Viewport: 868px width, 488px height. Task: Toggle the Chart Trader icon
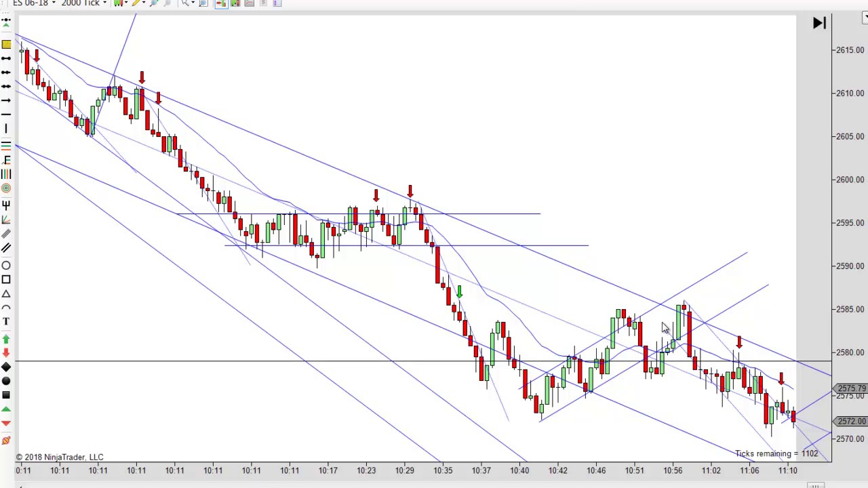pyautogui.click(x=220, y=3)
